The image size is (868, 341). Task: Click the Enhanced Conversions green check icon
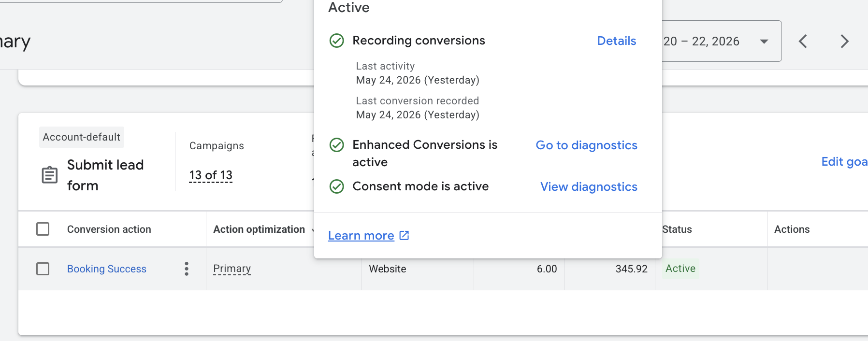(336, 145)
